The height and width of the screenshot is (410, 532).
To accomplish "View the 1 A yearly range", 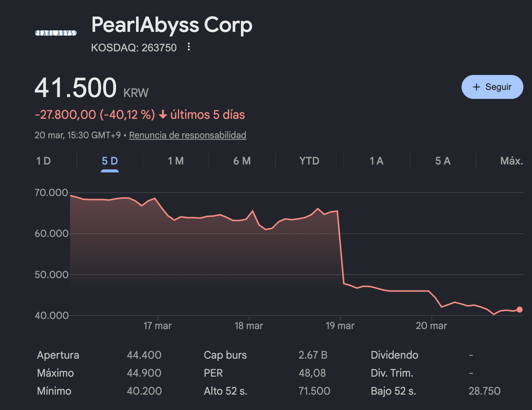I will click(376, 161).
